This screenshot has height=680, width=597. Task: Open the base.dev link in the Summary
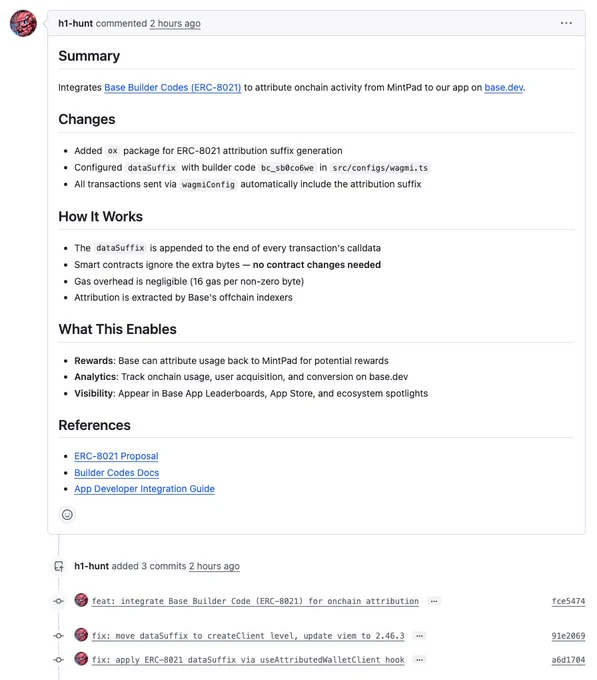point(504,88)
